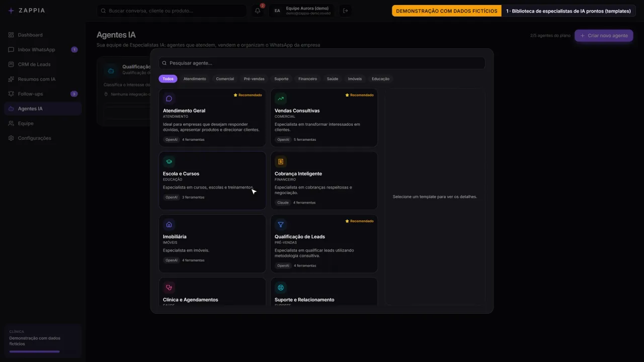Click 'Selecione um template para ver os detalhes.'
This screenshot has height=362, width=644.
coord(435,197)
